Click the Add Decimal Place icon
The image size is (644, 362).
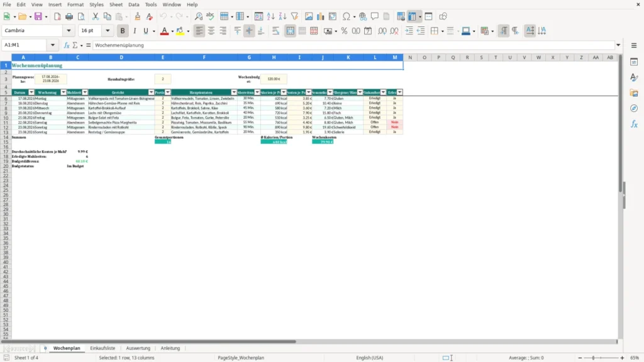[x=382, y=31]
